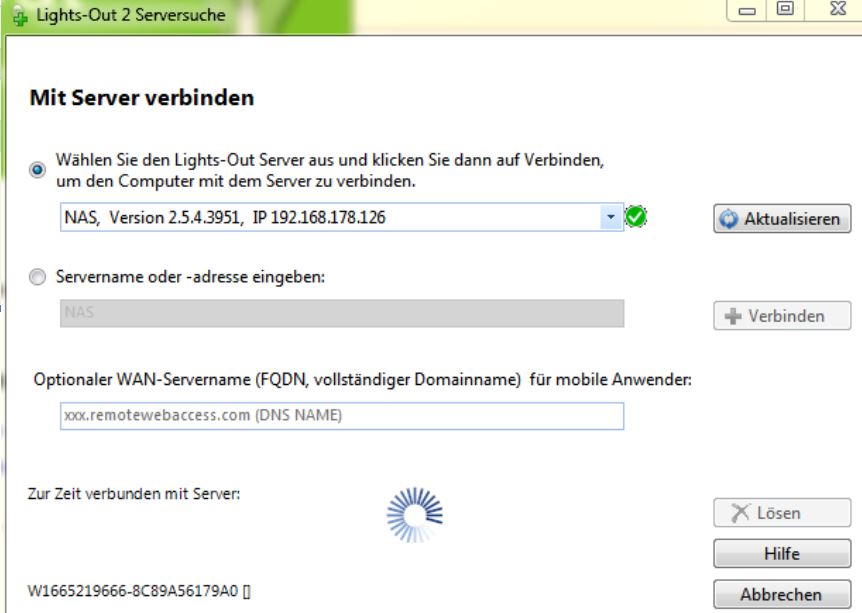Click the 'Mit Server verbinden' heading

point(141,99)
